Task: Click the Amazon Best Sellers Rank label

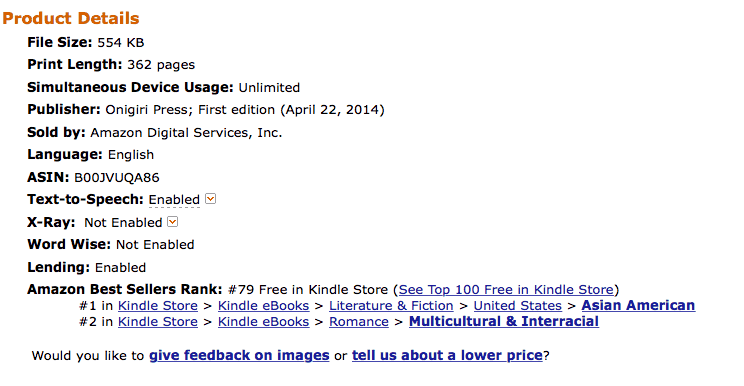Action: click(x=124, y=289)
